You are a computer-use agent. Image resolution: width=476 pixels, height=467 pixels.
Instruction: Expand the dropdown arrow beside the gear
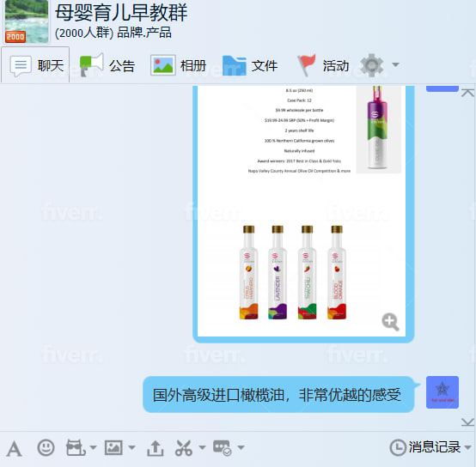[x=395, y=64]
